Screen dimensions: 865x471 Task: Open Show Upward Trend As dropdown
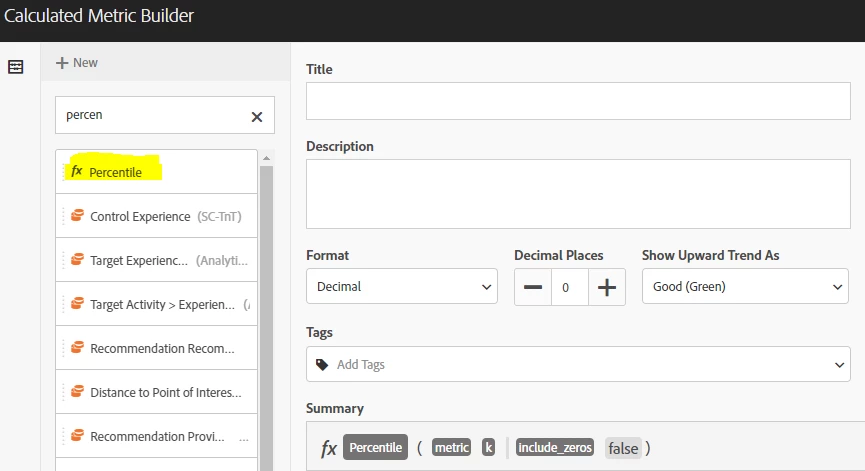(x=745, y=286)
